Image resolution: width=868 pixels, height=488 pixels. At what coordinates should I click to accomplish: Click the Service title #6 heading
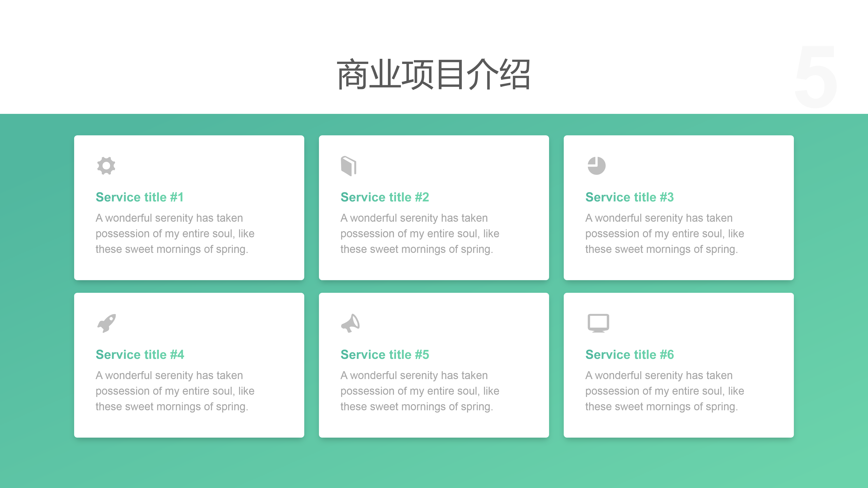tap(629, 354)
